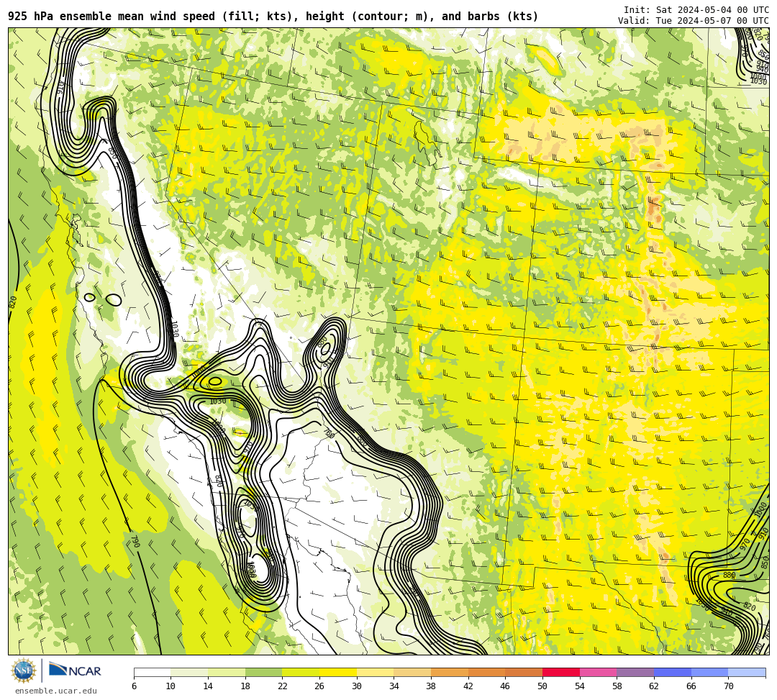Image resolution: width=777 pixels, height=700 pixels.
Task: Click the 62-66 kts blue color swatch
Action: [673, 672]
